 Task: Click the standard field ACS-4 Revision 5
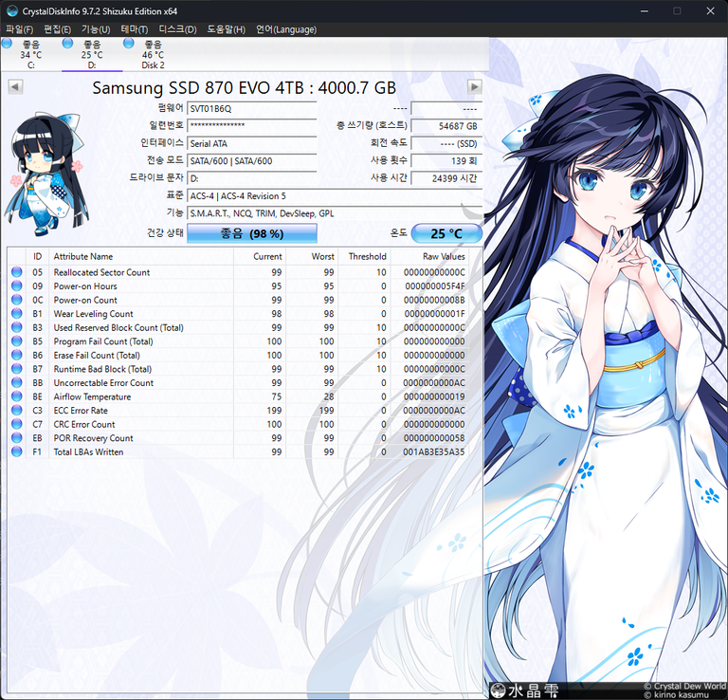pyautogui.click(x=335, y=196)
